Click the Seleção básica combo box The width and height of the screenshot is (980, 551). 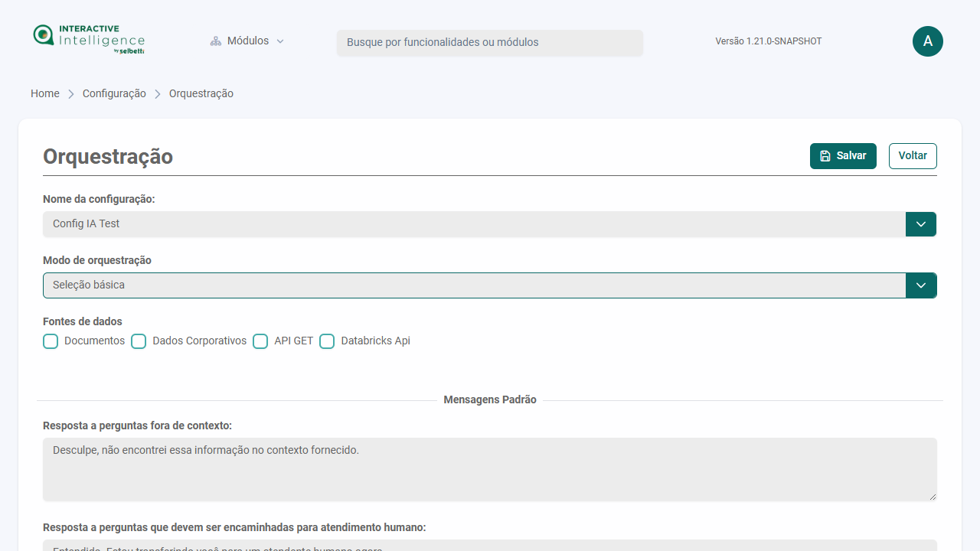coord(490,285)
